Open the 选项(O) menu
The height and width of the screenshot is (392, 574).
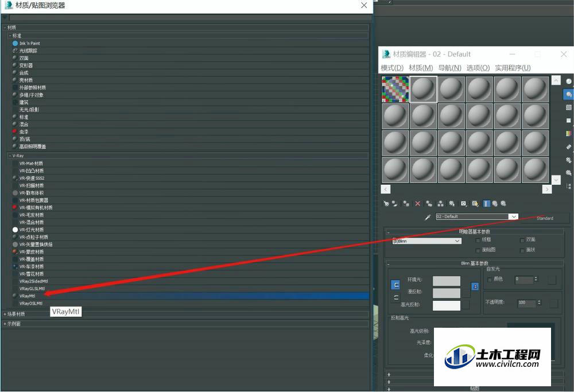[478, 68]
